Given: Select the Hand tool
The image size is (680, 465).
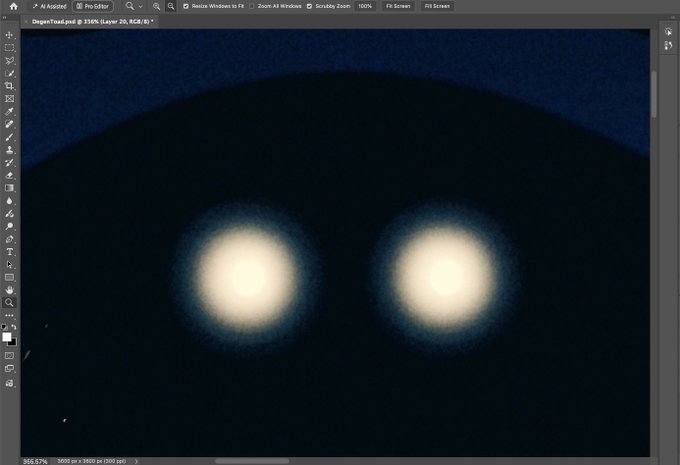Looking at the screenshot, I should coord(9,290).
